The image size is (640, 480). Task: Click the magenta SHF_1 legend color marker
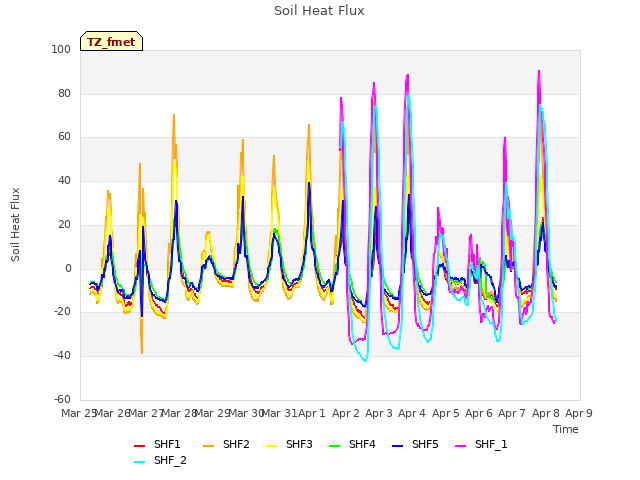460,446
